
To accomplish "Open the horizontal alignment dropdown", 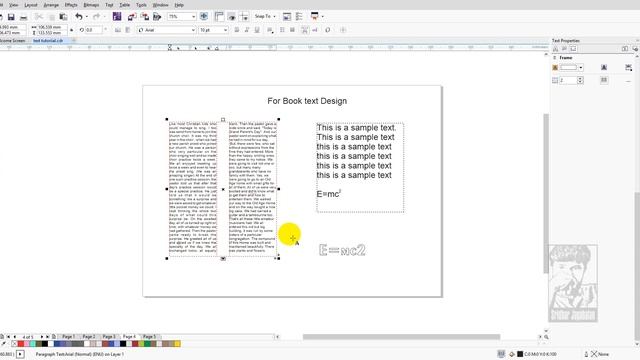I will [x=270, y=30].
